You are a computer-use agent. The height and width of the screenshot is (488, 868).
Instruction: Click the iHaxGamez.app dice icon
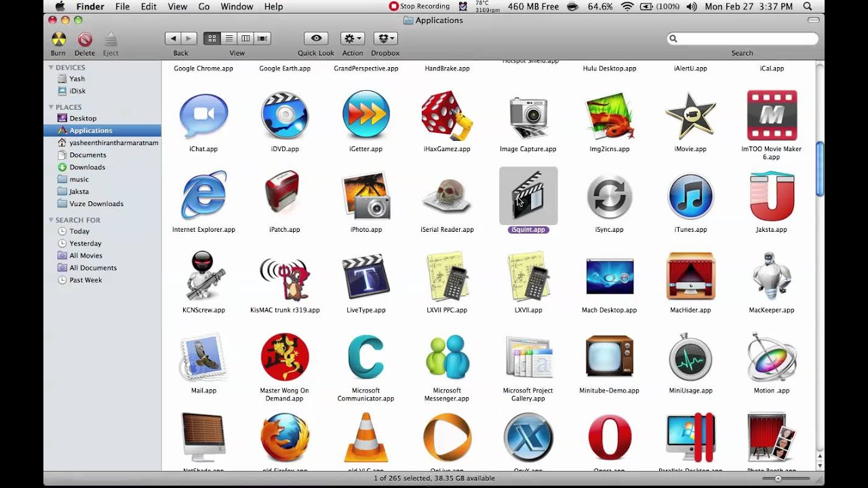click(x=447, y=116)
